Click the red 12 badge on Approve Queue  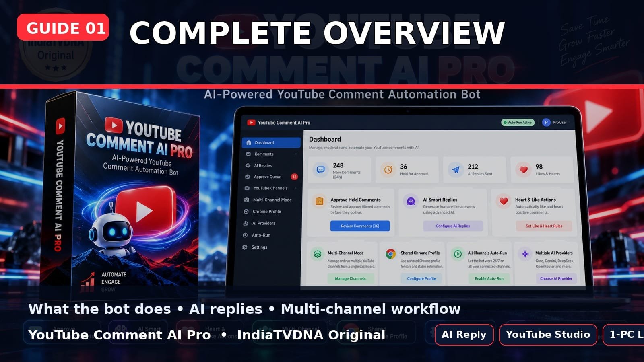[x=294, y=177]
